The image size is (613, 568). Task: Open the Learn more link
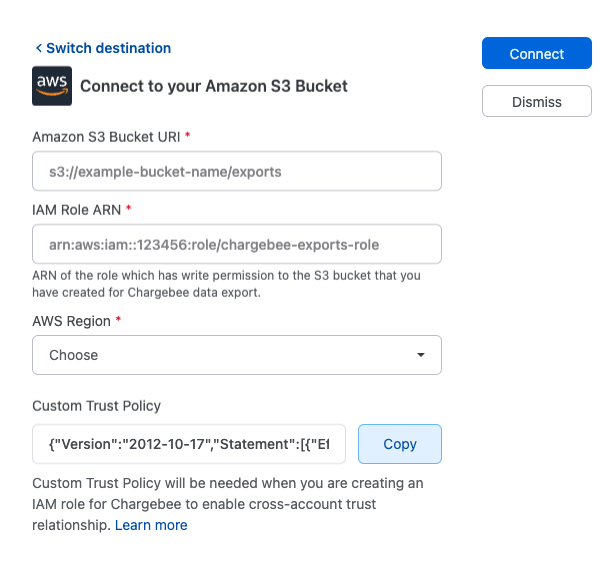(x=151, y=525)
